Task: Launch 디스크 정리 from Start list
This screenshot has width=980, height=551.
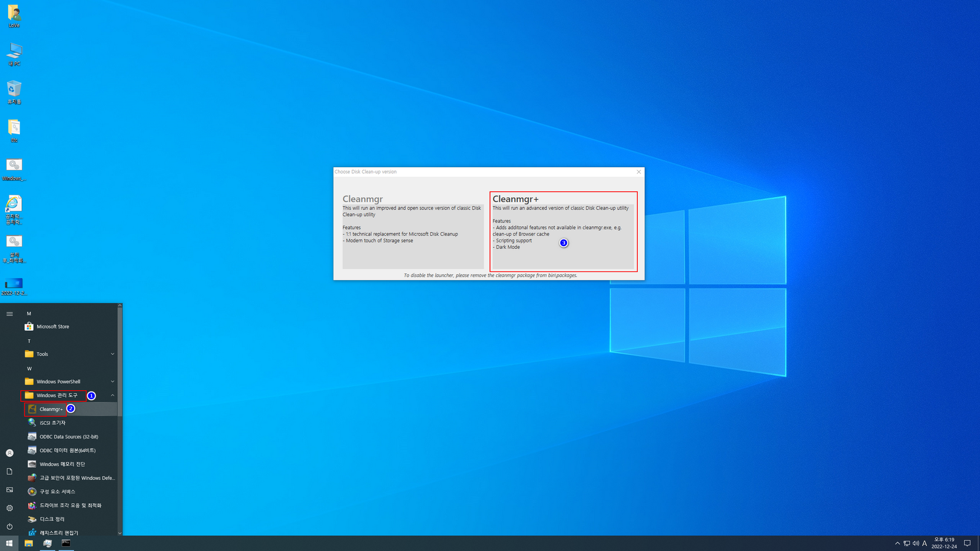Action: pyautogui.click(x=69, y=519)
